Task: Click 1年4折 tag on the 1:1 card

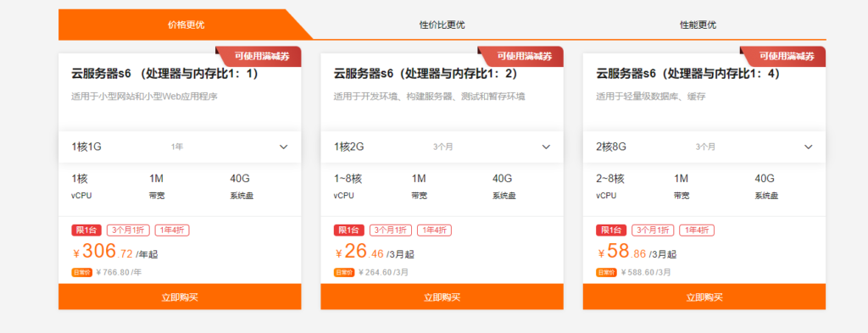Action: pyautogui.click(x=172, y=230)
